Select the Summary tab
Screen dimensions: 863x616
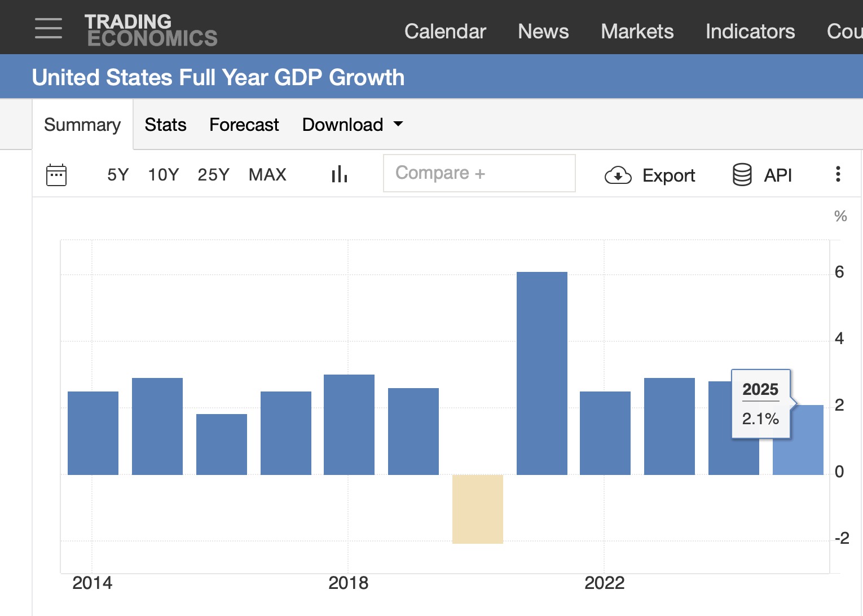(82, 125)
